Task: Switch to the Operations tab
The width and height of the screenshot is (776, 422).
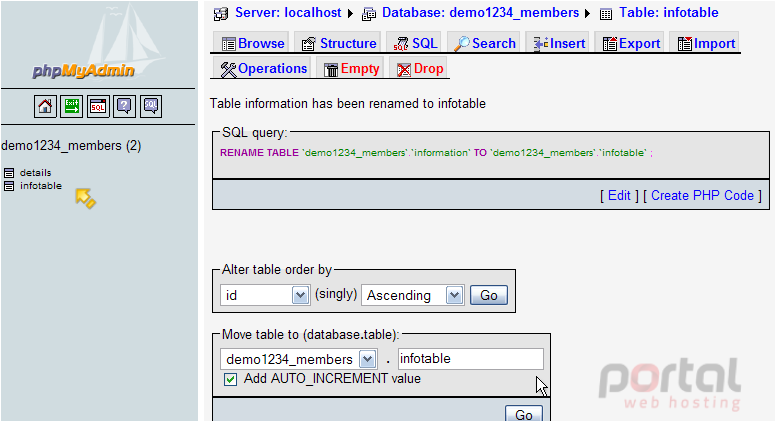Action: (263, 69)
